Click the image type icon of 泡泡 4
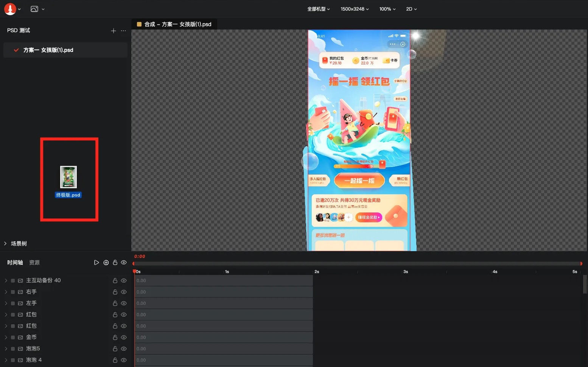The height and width of the screenshot is (367, 588). [20, 360]
